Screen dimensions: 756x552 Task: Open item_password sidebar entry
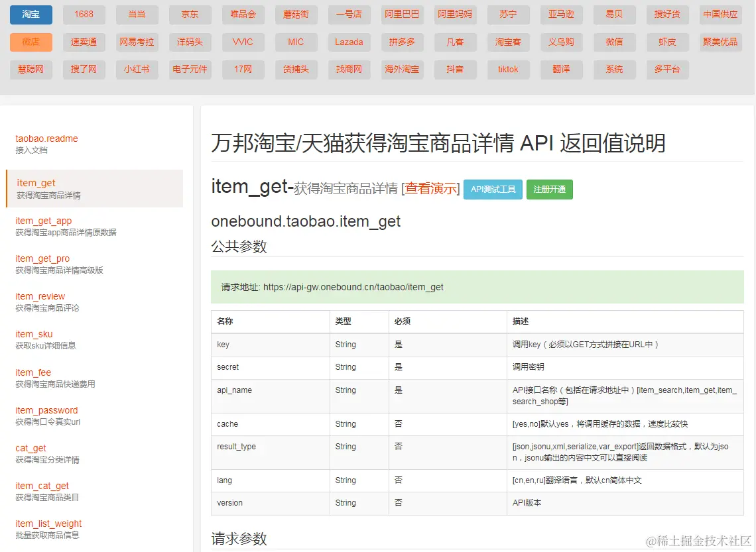click(47, 415)
